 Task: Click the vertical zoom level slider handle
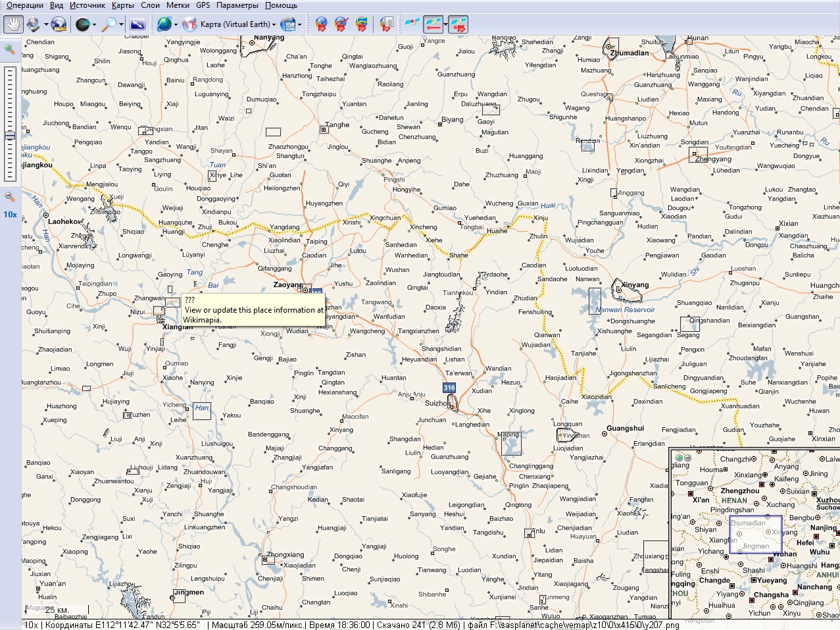tap(10, 136)
